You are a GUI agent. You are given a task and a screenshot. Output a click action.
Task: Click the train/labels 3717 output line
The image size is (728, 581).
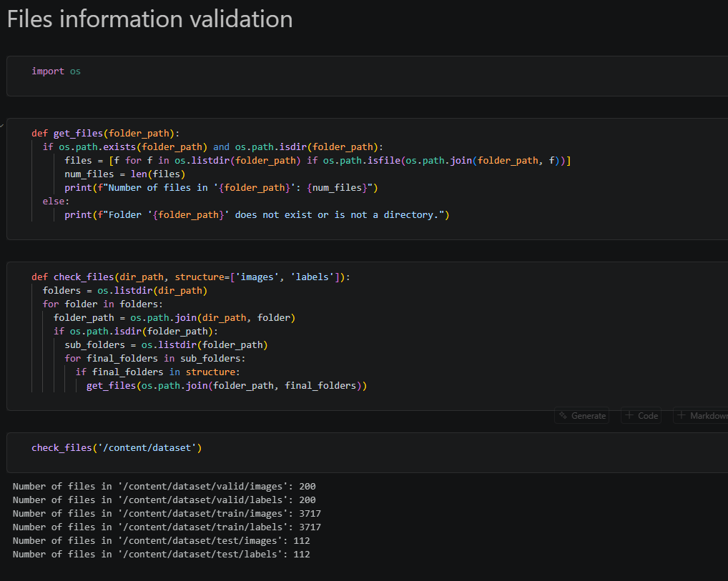[167, 527]
